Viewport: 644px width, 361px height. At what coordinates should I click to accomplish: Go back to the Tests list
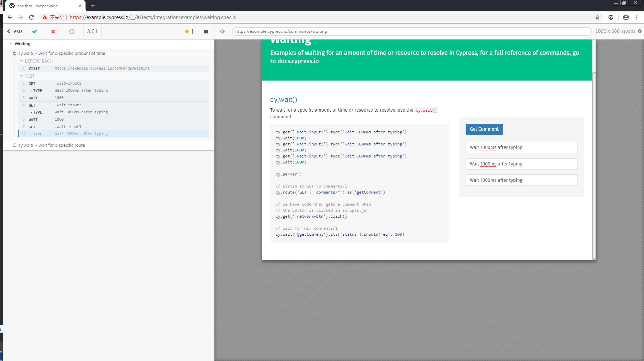pos(15,31)
